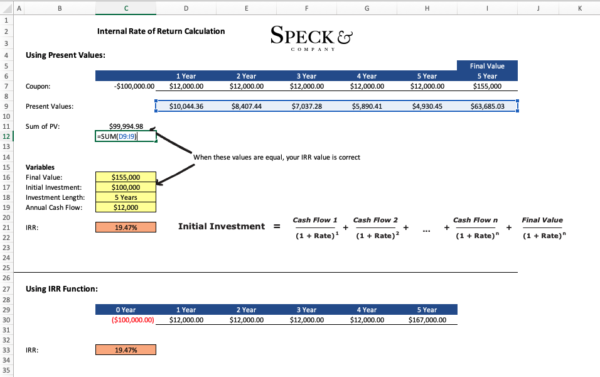
Task: Click the Coupon: label
Action: pyautogui.click(x=38, y=86)
